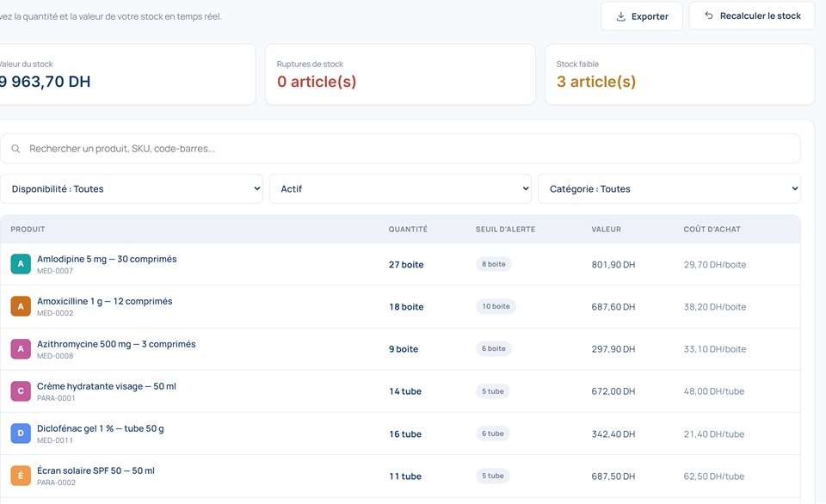The width and height of the screenshot is (826, 504).
Task: Click the 62,50 DH/tube purchase cost
Action: click(x=714, y=476)
